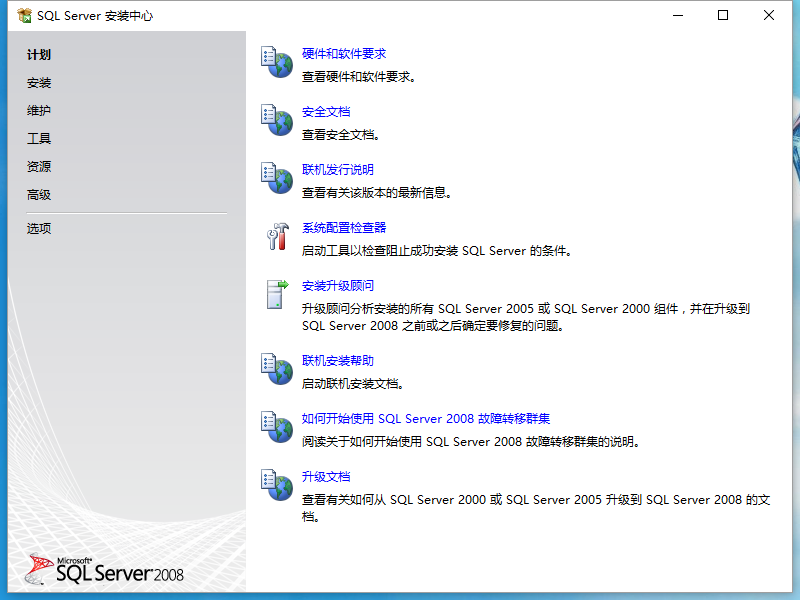Open the 联机安装帮助 link
The image size is (800, 600).
pos(338,361)
